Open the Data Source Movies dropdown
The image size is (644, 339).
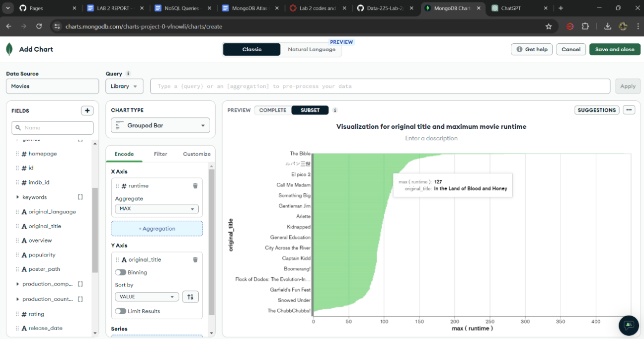53,86
